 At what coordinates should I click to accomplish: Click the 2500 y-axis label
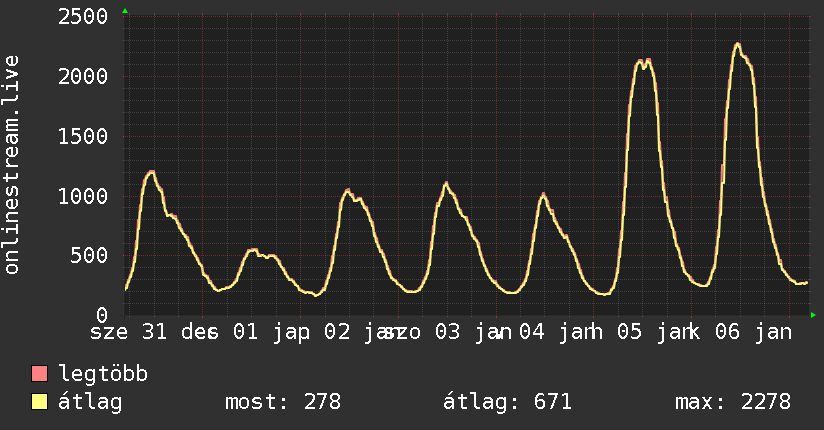point(83,17)
